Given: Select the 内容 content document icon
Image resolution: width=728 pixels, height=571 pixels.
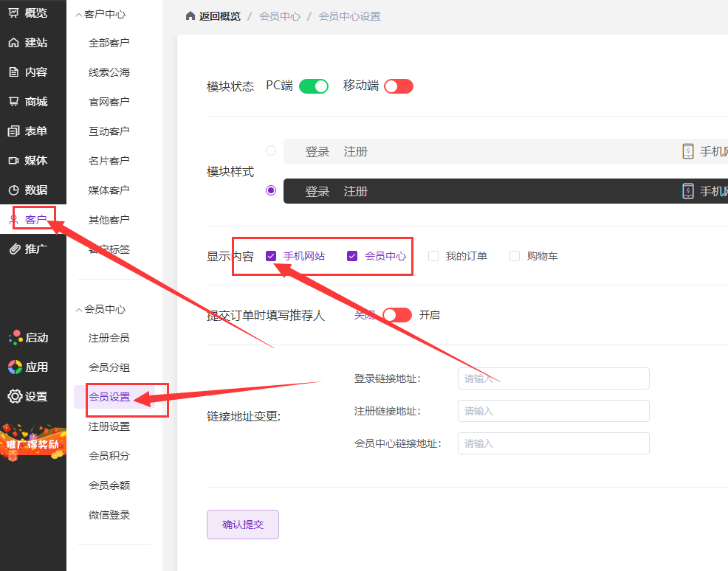Looking at the screenshot, I should 13,72.
